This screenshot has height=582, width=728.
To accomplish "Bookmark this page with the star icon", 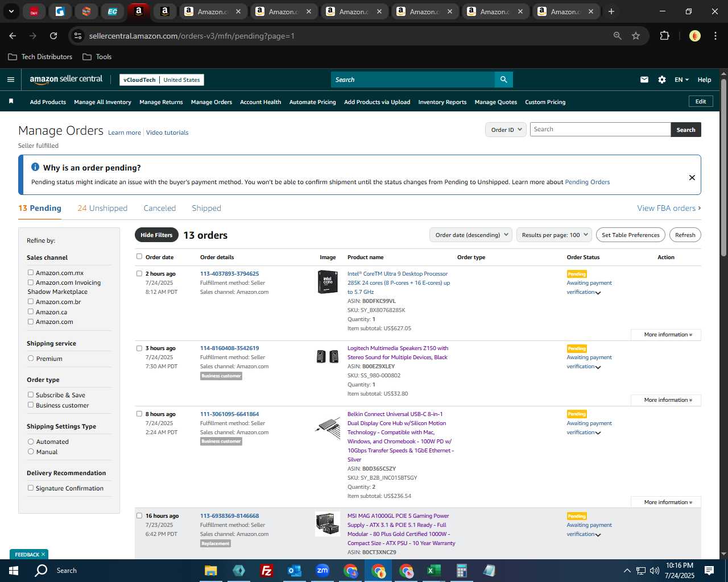I will click(636, 36).
